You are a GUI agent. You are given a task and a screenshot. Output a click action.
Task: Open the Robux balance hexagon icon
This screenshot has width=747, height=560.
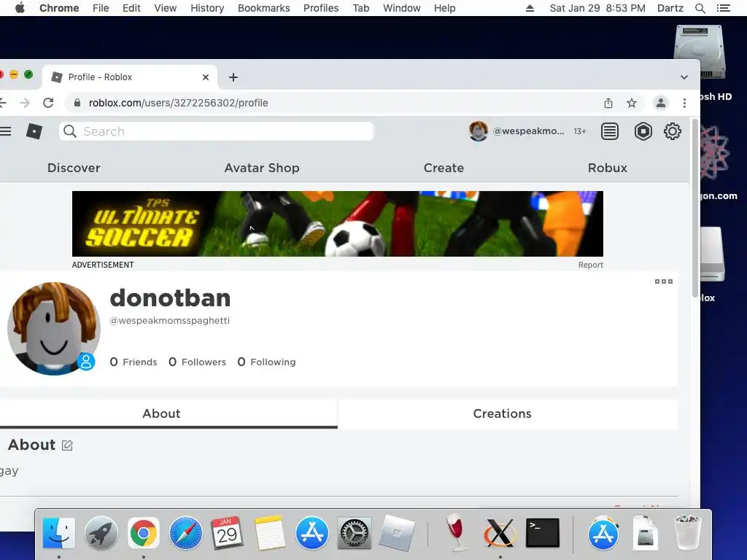click(643, 131)
